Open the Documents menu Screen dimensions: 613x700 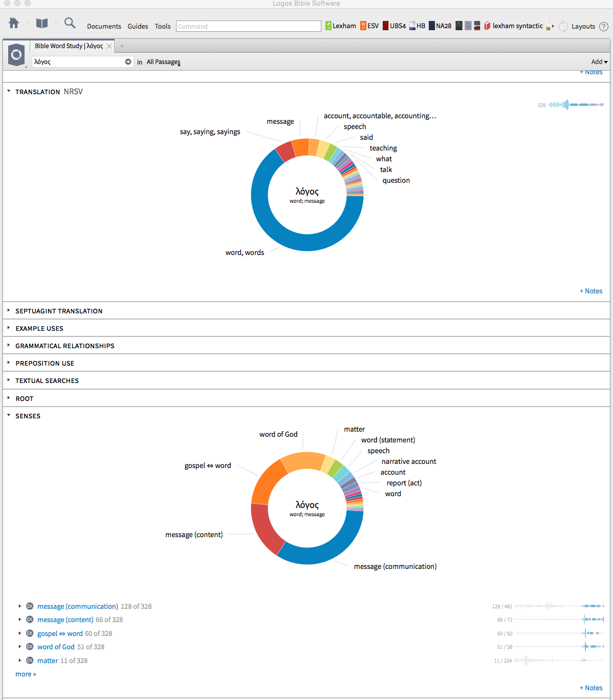(x=104, y=26)
